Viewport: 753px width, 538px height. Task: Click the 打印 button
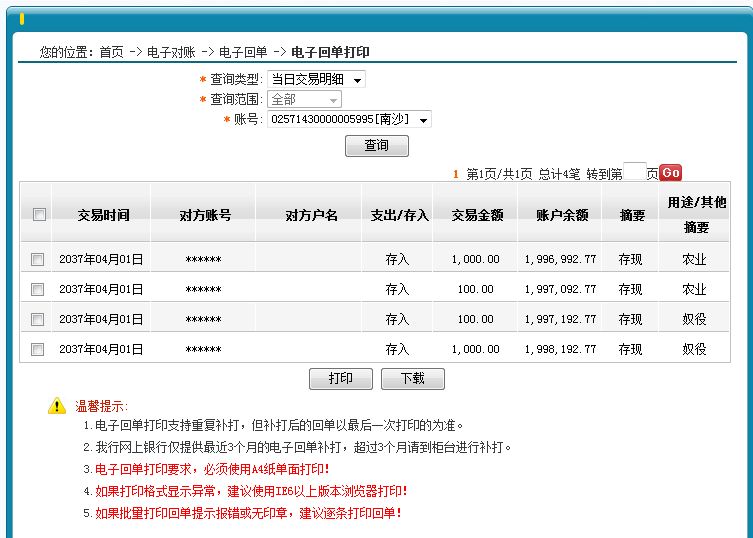coord(340,379)
